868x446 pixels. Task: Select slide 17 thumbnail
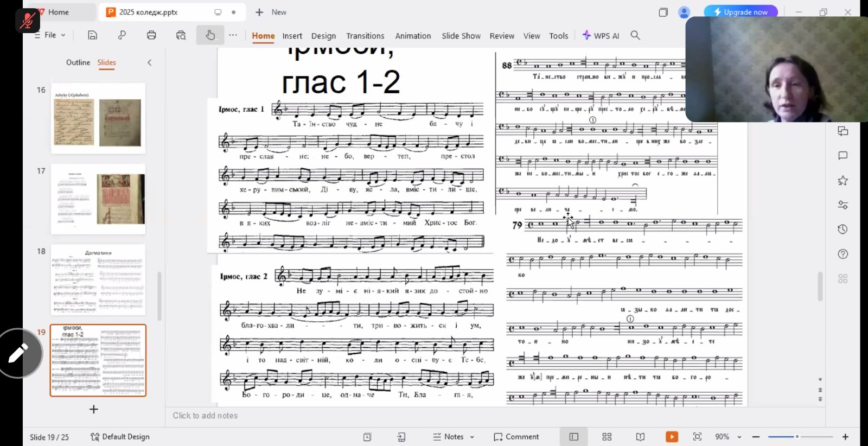tap(98, 199)
